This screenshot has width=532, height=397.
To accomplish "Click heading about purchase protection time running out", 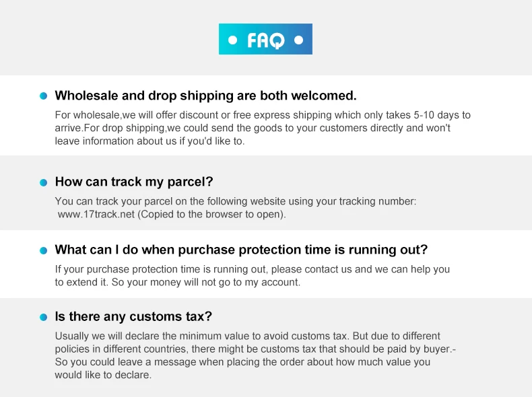I will tap(241, 250).
